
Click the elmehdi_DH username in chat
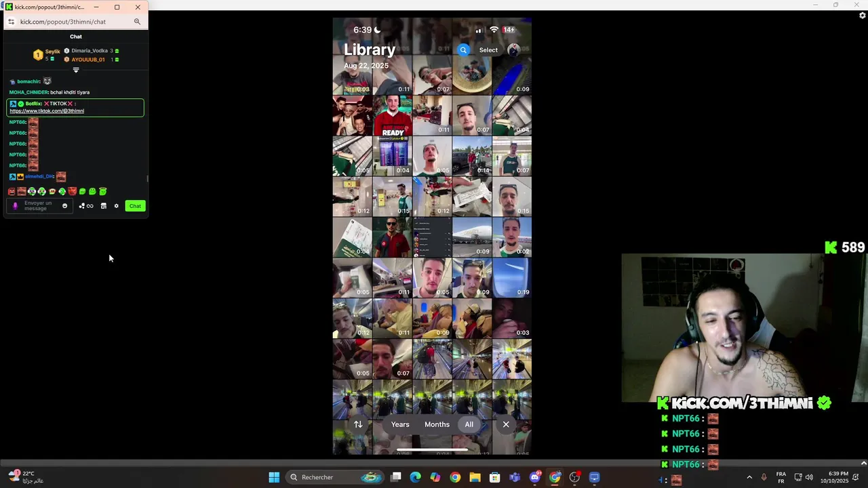[x=39, y=176]
